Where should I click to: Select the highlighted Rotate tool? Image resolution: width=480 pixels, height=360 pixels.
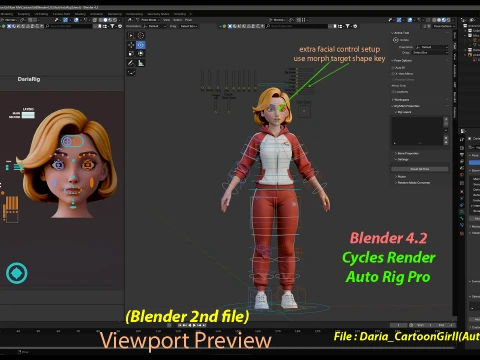point(141,45)
